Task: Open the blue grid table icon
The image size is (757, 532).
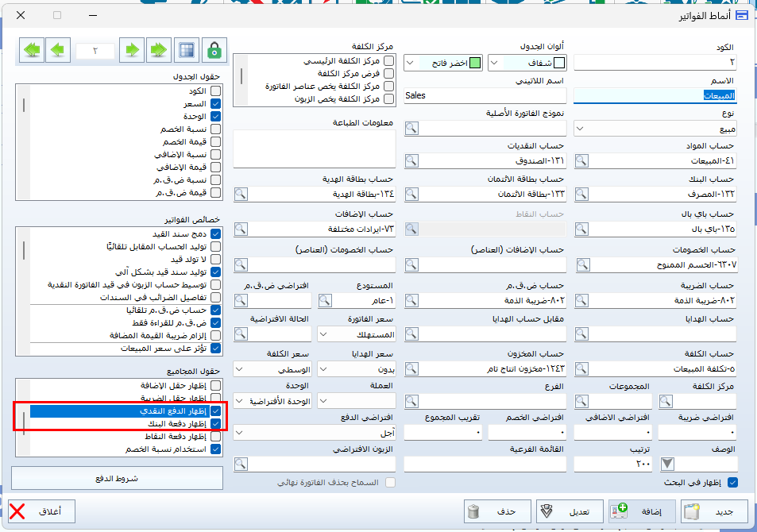Action: [x=187, y=50]
